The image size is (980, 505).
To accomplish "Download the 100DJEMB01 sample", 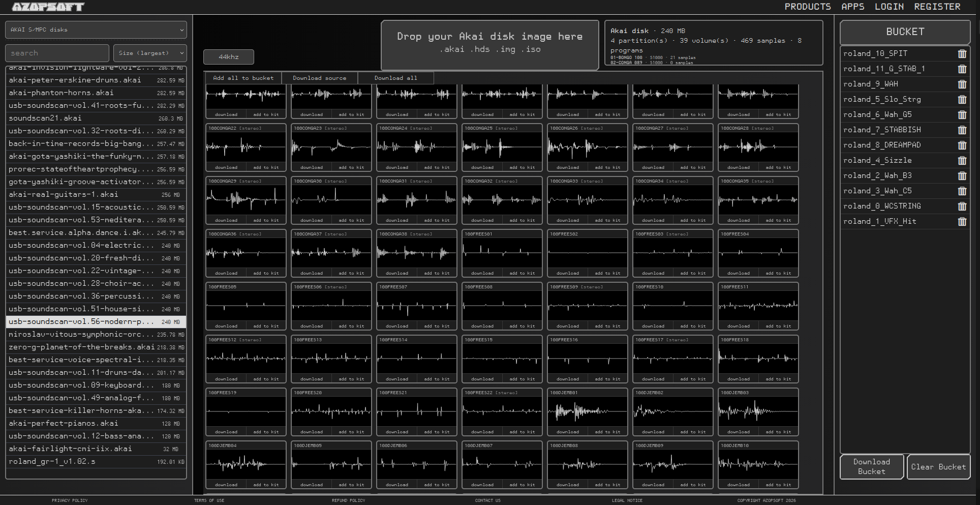I will click(x=568, y=432).
